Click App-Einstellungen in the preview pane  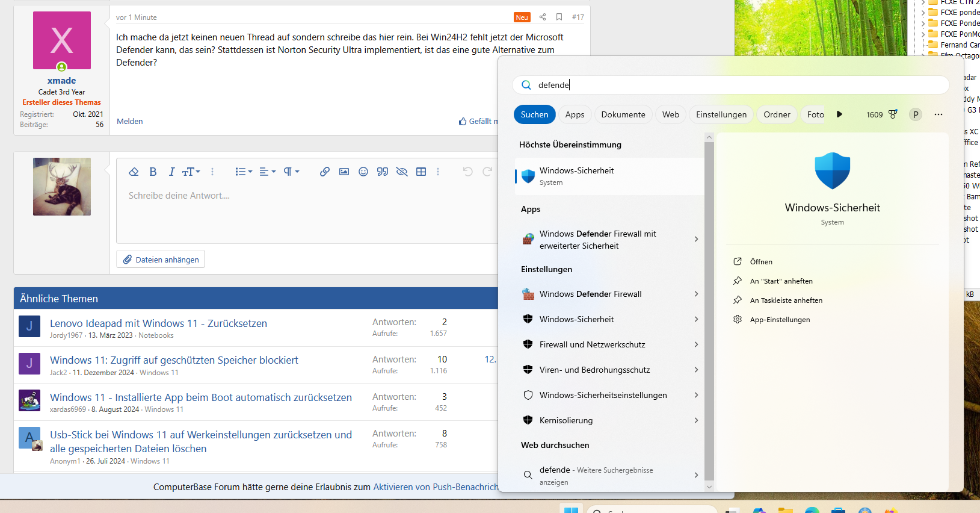(x=780, y=319)
